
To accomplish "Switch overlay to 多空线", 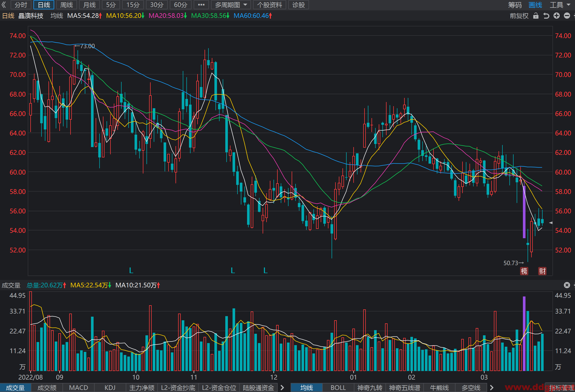I will (471, 388).
